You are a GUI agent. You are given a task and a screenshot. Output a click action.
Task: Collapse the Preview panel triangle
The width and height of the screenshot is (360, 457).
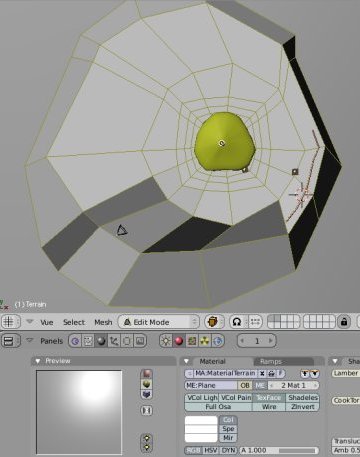[x=38, y=361]
